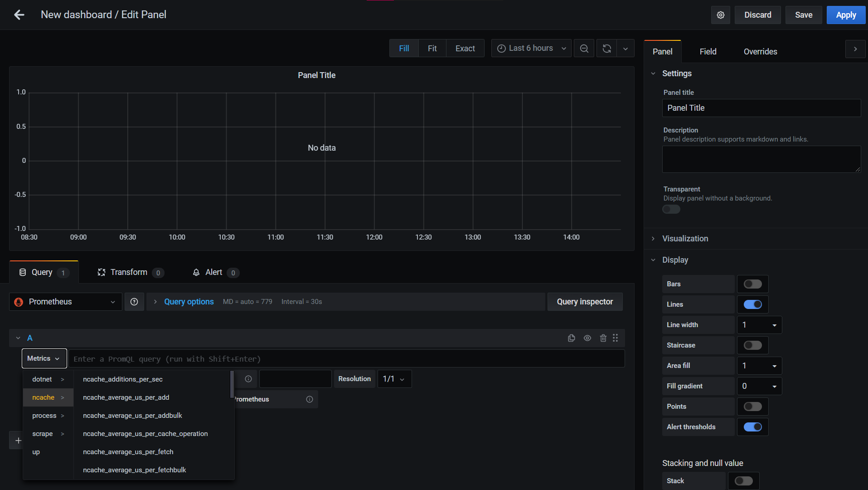This screenshot has width=868, height=490.
Task: Duplicate query A with the copy icon
Action: click(x=572, y=338)
